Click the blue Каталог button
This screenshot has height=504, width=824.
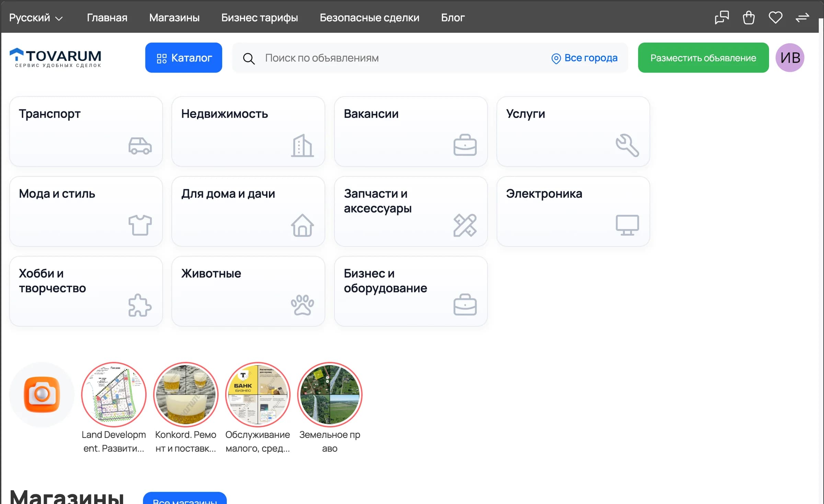coord(184,58)
